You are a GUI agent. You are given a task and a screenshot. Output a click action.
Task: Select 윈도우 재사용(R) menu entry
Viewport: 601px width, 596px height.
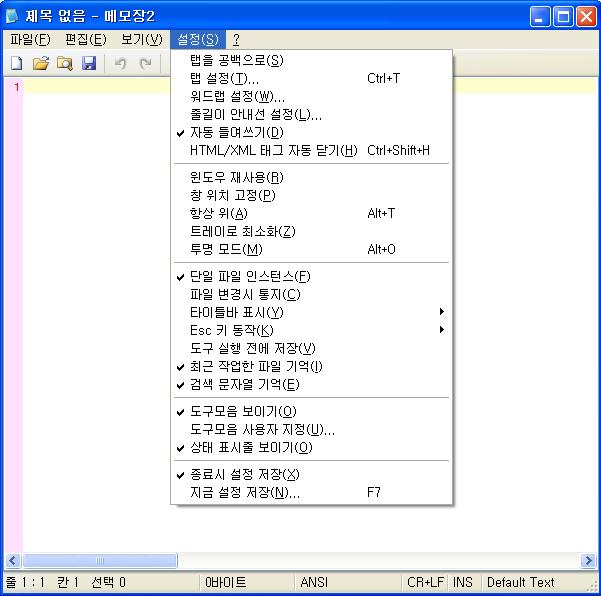click(x=312, y=177)
